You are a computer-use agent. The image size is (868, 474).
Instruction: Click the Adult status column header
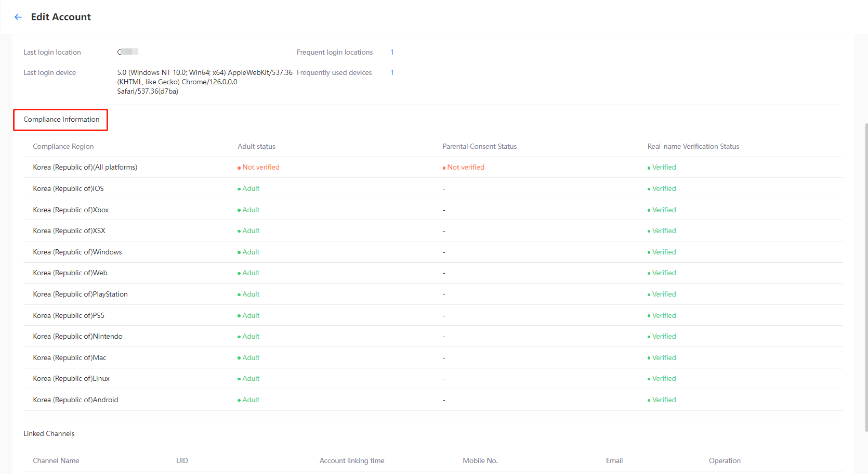(x=256, y=147)
